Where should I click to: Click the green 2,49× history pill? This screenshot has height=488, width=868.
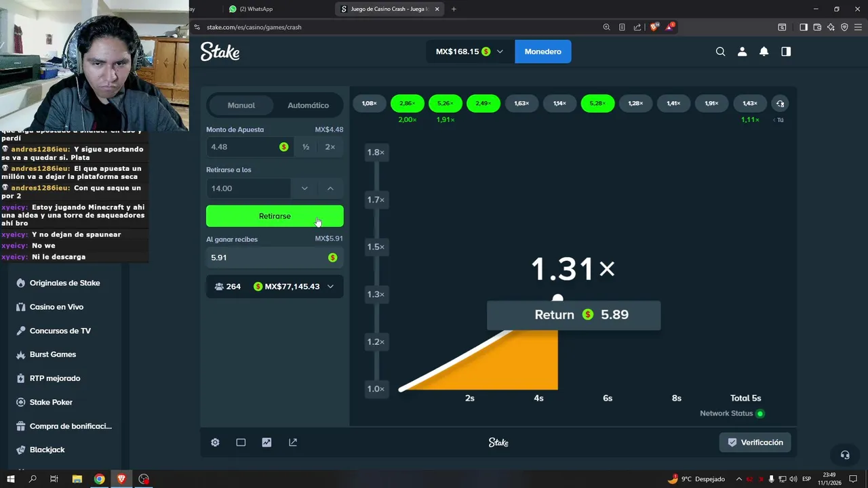click(484, 104)
